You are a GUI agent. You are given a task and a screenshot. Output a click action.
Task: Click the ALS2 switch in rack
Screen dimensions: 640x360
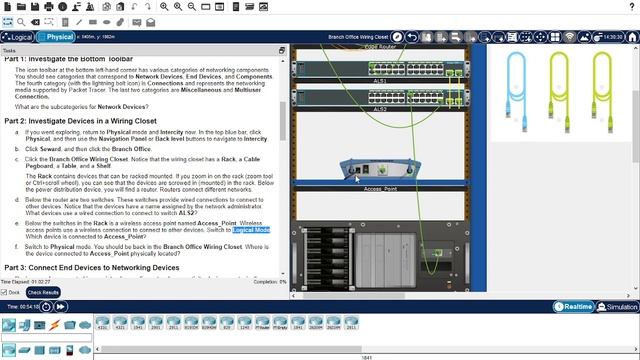click(380, 98)
